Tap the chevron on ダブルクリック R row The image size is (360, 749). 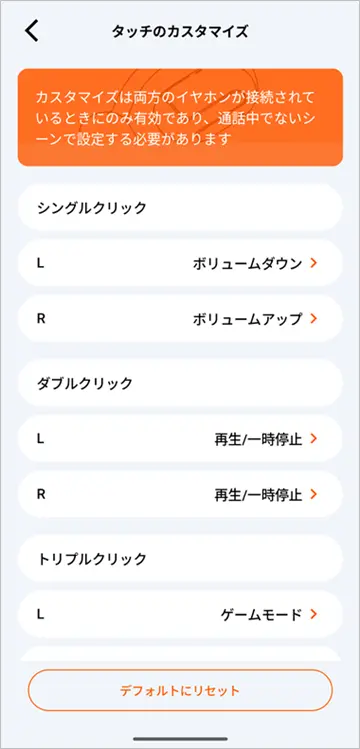click(313, 494)
